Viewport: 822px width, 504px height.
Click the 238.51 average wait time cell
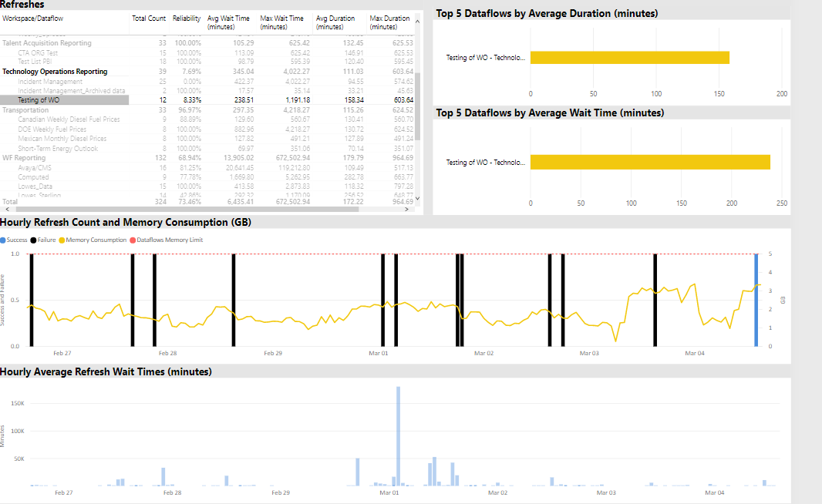click(x=244, y=100)
